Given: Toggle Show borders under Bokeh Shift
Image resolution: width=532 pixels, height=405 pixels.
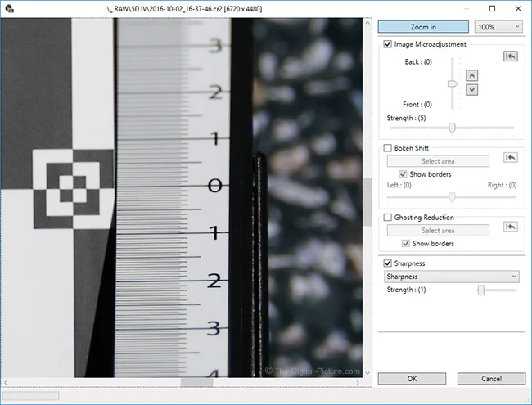Looking at the screenshot, I should coord(403,174).
